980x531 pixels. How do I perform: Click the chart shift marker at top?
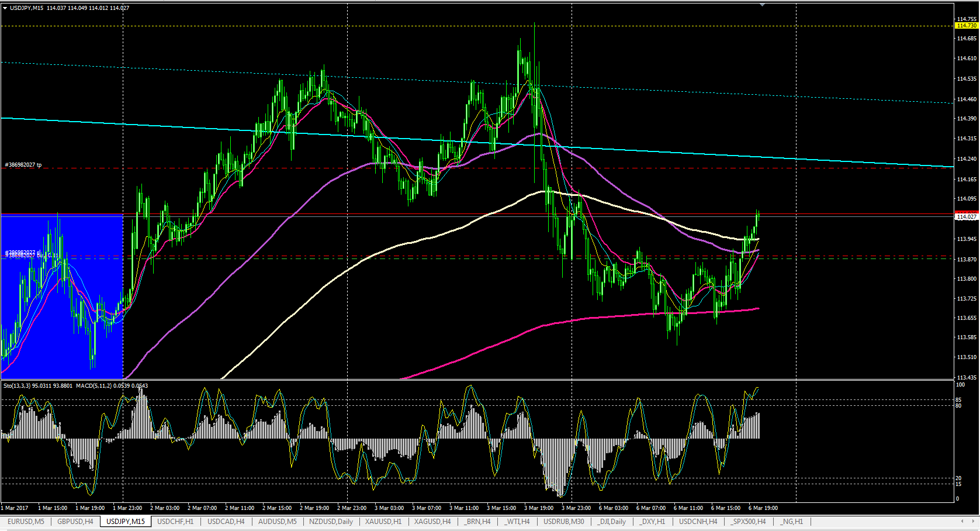[762, 5]
